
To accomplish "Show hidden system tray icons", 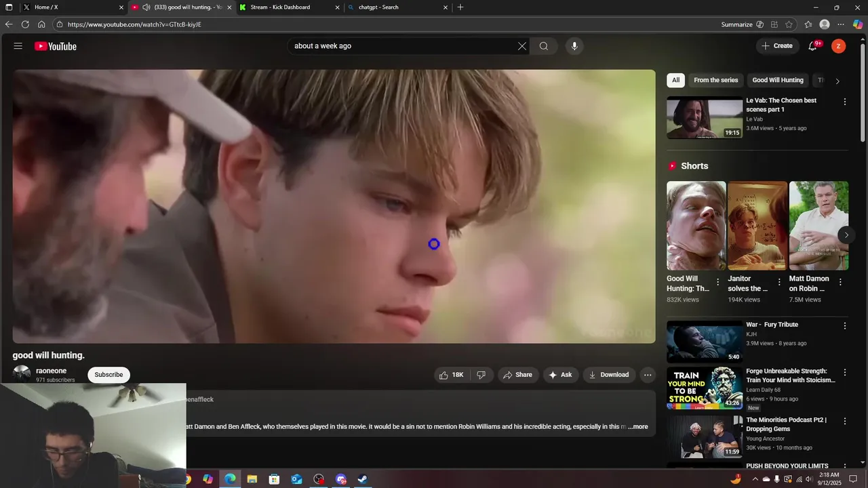I will pyautogui.click(x=755, y=479).
